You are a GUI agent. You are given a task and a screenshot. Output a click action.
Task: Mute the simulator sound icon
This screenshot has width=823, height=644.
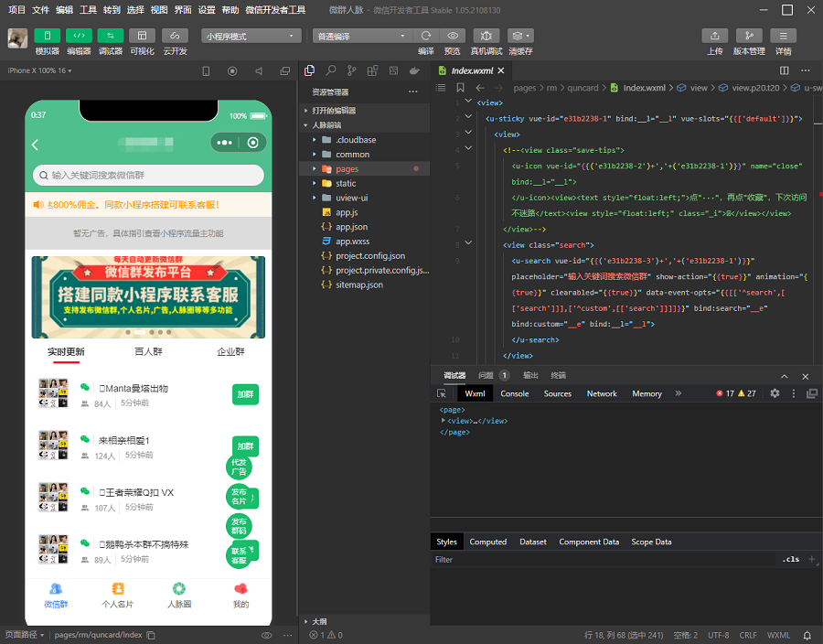(x=259, y=70)
